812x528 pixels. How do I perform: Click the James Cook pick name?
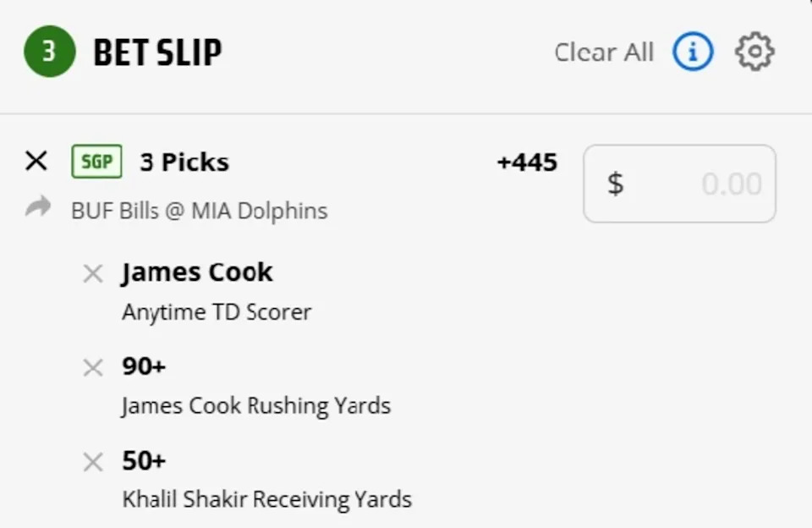(x=197, y=272)
